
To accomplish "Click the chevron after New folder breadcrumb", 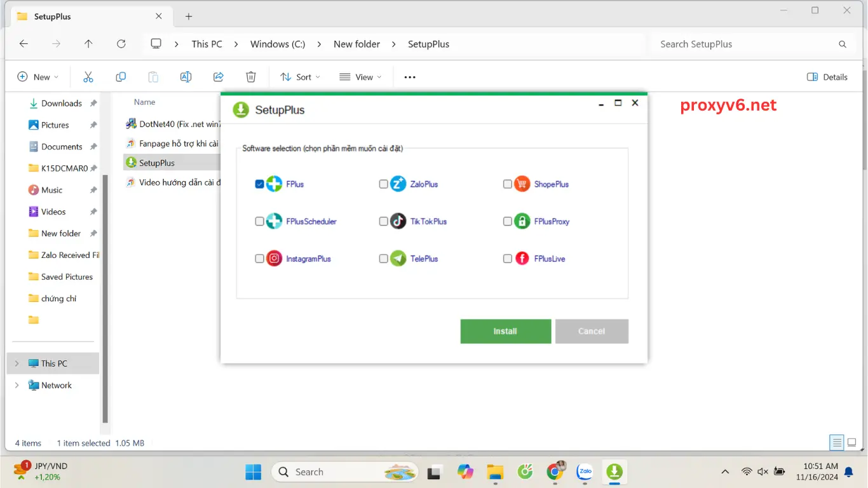I will 394,44.
